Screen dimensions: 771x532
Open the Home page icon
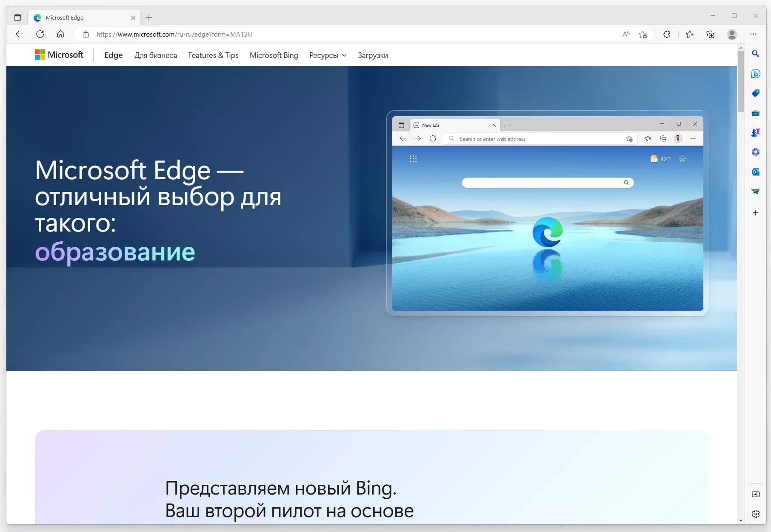(x=60, y=34)
